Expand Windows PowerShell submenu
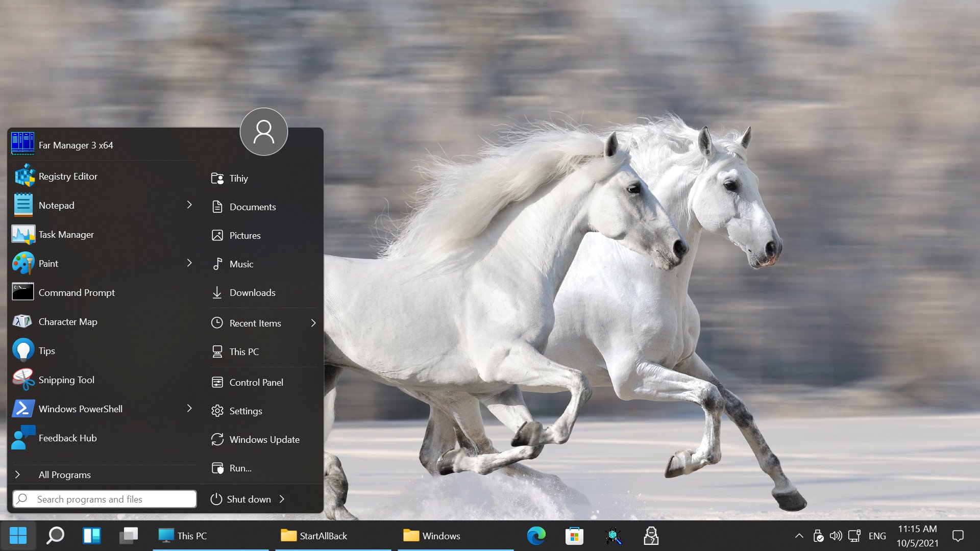The width and height of the screenshot is (980, 551). [189, 408]
